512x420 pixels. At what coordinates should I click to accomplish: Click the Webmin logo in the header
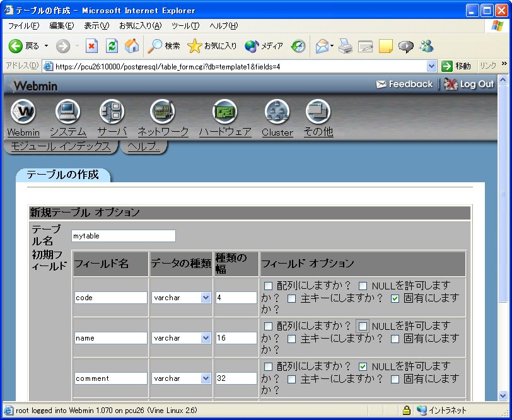33,86
